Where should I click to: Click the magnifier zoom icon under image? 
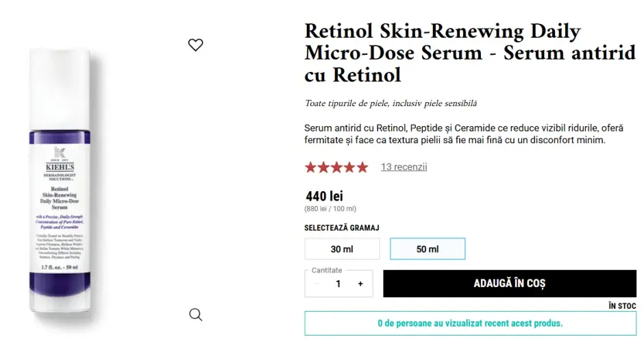coord(195,314)
